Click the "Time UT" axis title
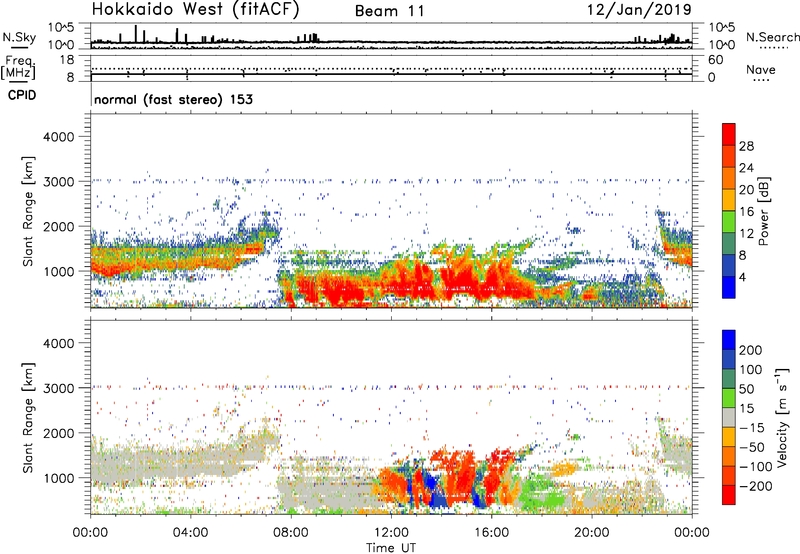 tap(391, 547)
